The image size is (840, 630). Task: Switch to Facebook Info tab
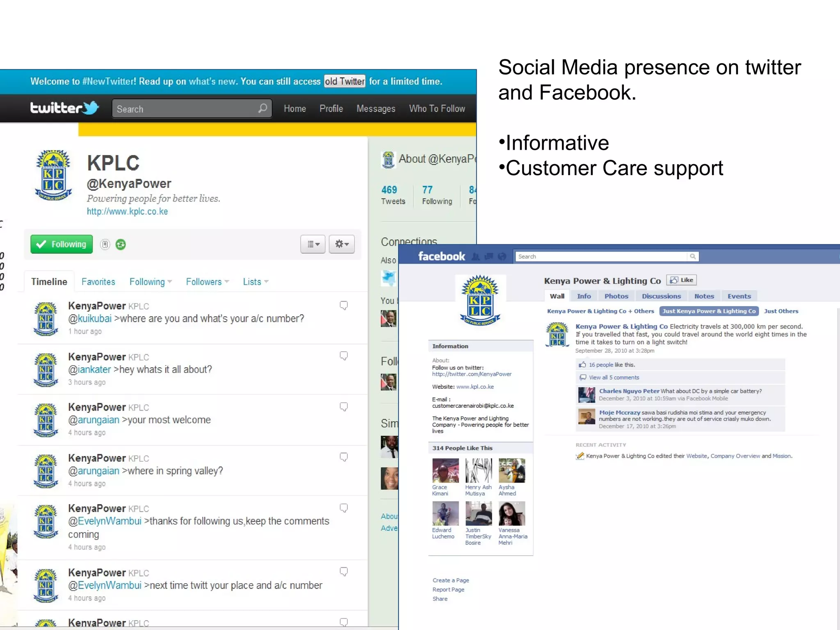click(584, 296)
